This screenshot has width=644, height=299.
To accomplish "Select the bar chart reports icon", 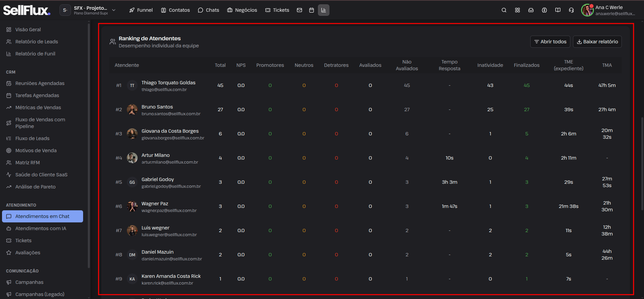I will (x=324, y=10).
